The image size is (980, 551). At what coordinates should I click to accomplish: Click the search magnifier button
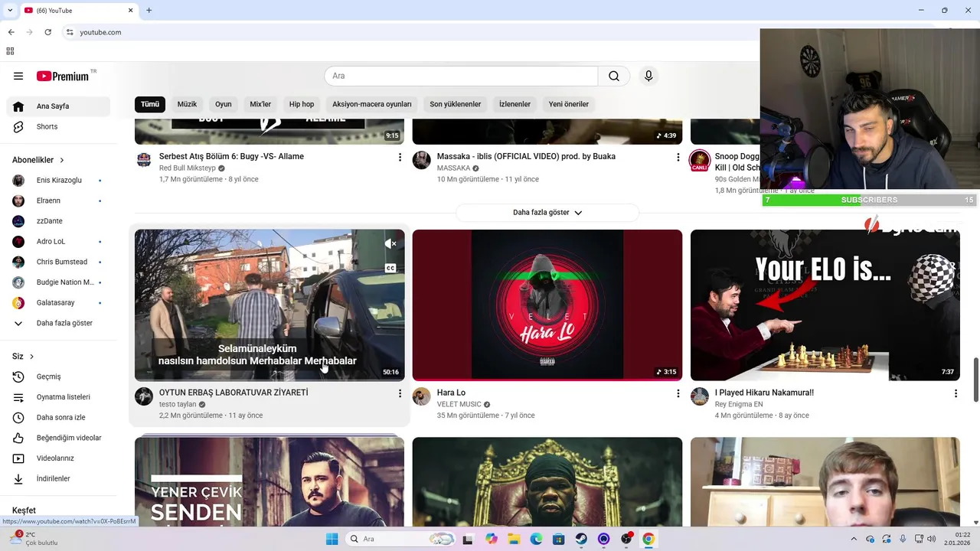614,76
